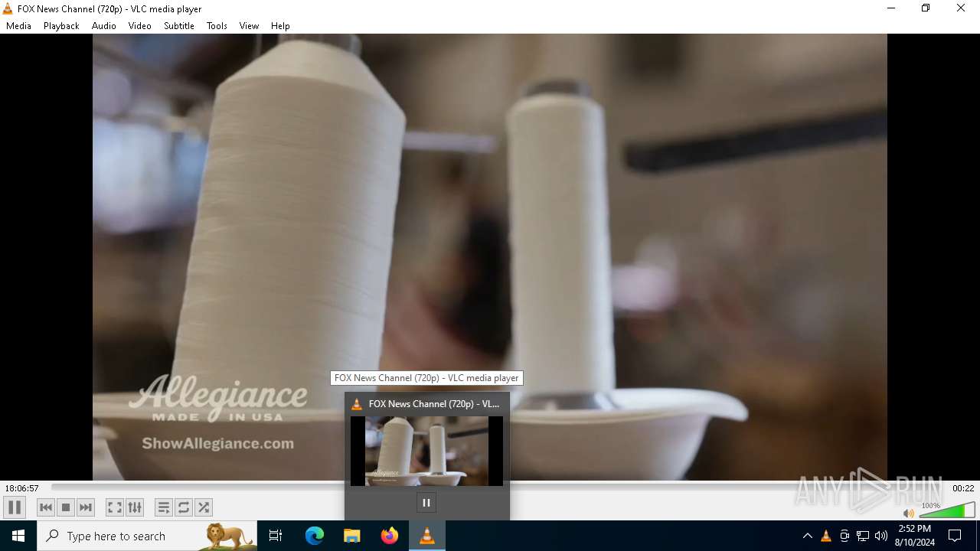
Task: Toggle the playlist view
Action: click(x=163, y=507)
